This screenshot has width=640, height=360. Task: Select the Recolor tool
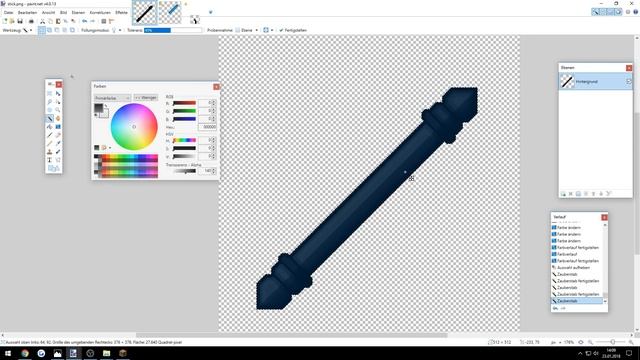[58, 152]
